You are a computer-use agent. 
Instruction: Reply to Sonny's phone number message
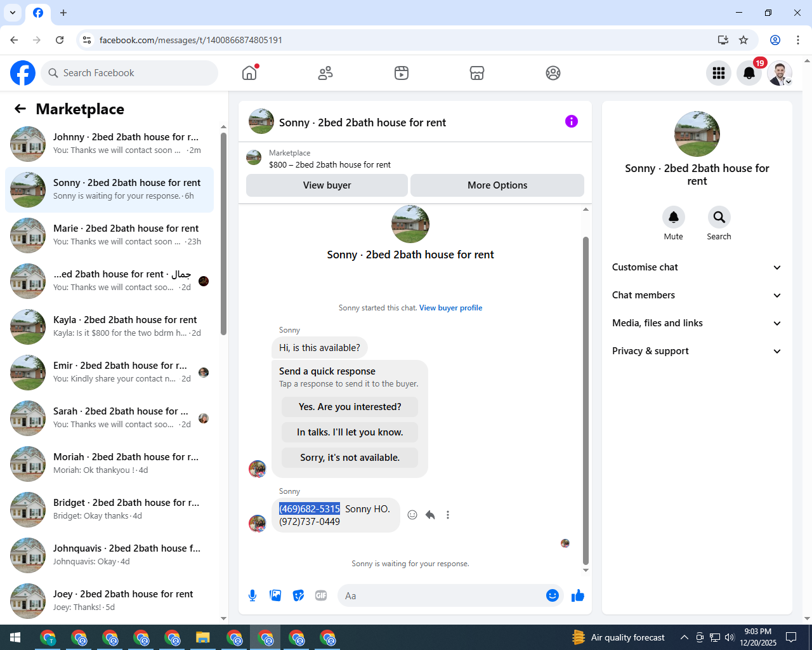pos(430,515)
